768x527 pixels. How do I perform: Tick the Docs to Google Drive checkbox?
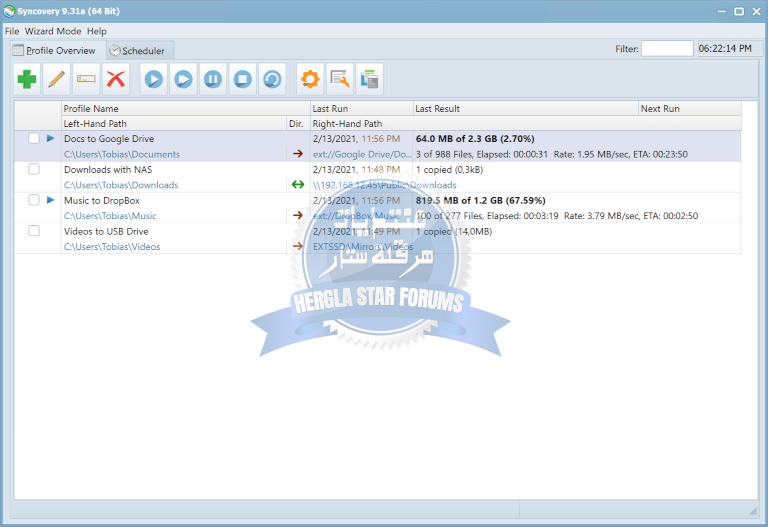click(x=34, y=139)
